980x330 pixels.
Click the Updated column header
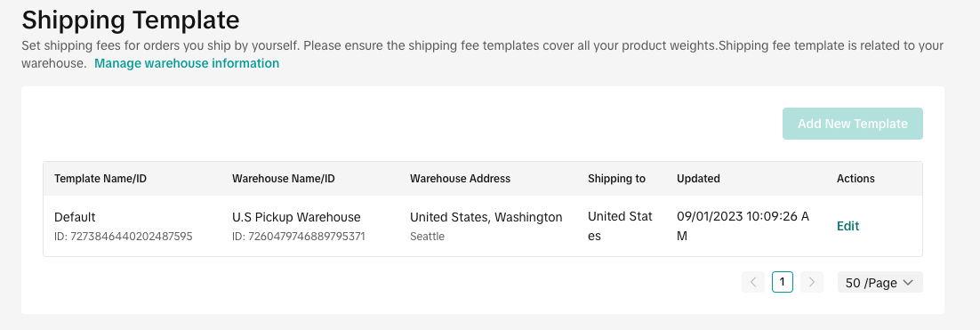699,179
